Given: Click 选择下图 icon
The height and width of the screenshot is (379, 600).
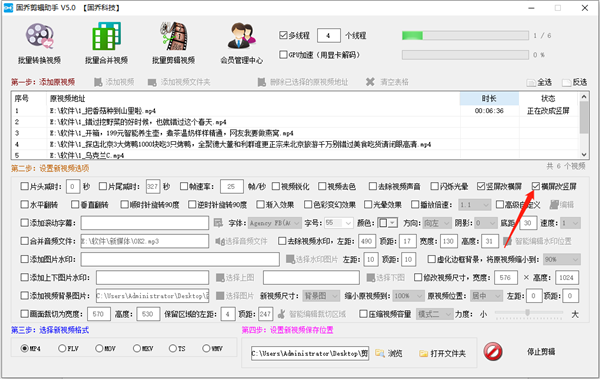Looking at the screenshot, I should click(x=370, y=278).
